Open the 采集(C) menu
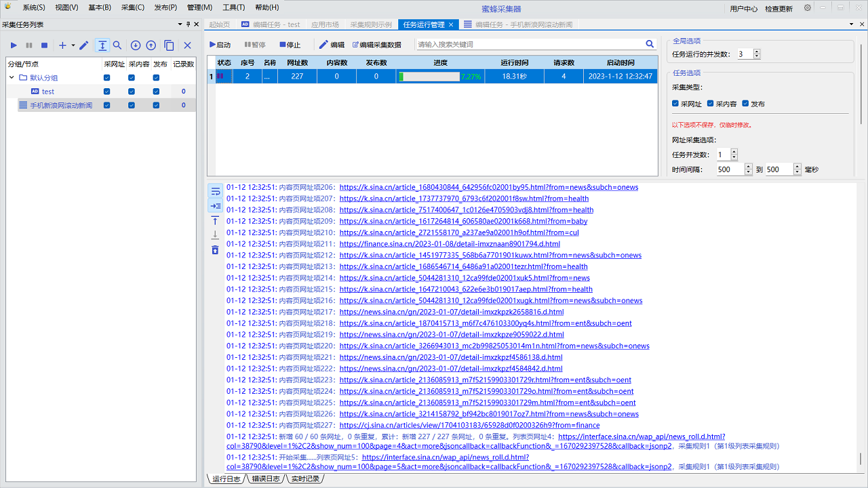 [133, 7]
